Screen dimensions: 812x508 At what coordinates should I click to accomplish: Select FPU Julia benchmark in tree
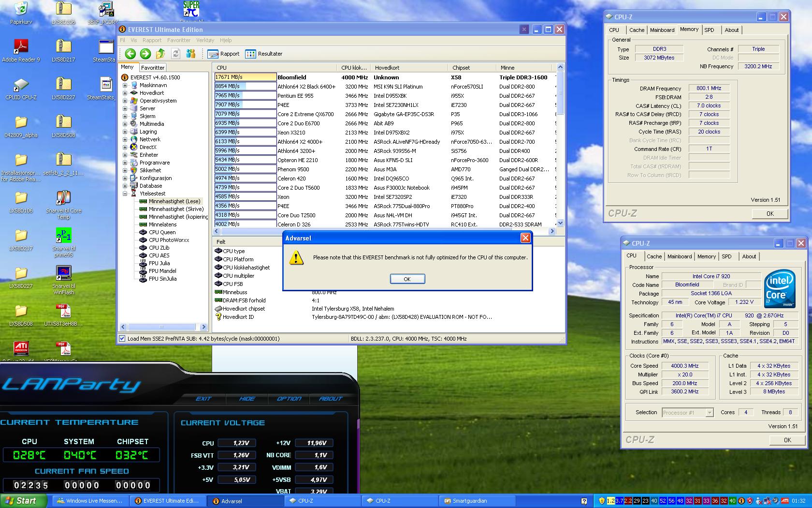(159, 263)
